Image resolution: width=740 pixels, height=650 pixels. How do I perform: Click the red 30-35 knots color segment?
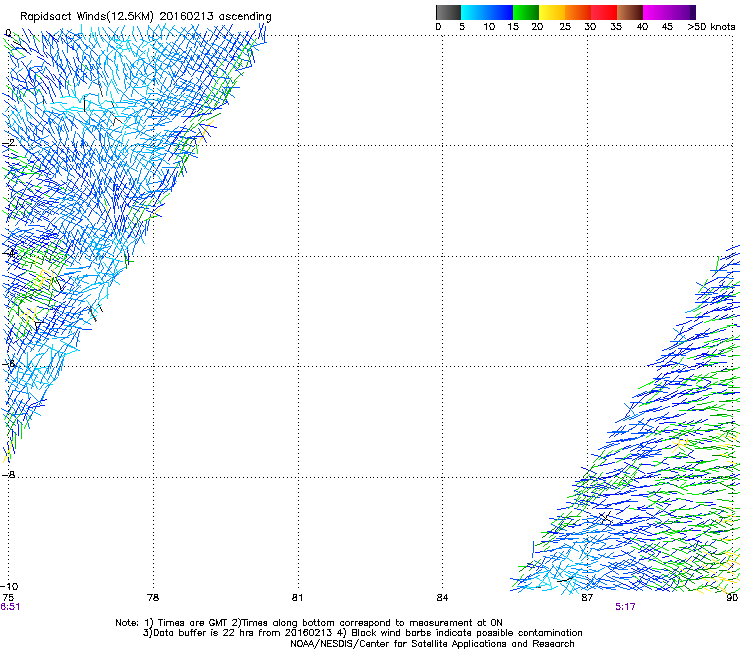pos(604,12)
